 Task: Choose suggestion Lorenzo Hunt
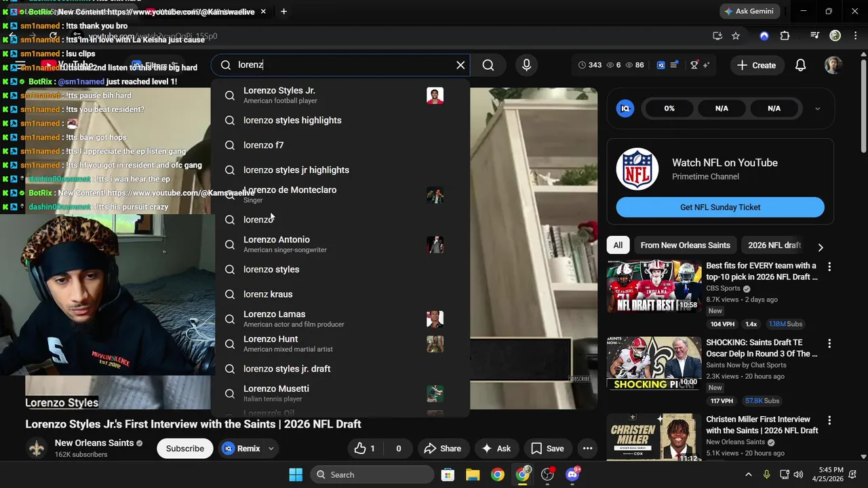(340, 344)
